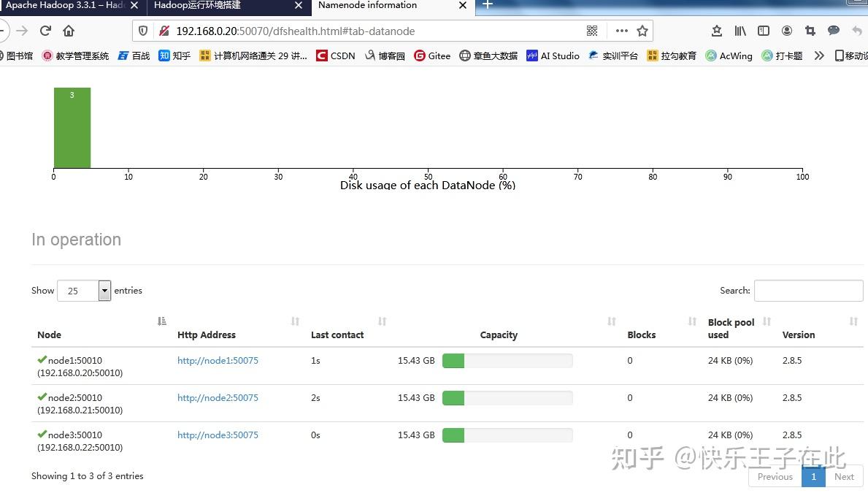
Task: Open the Show entries dropdown
Action: [84, 290]
